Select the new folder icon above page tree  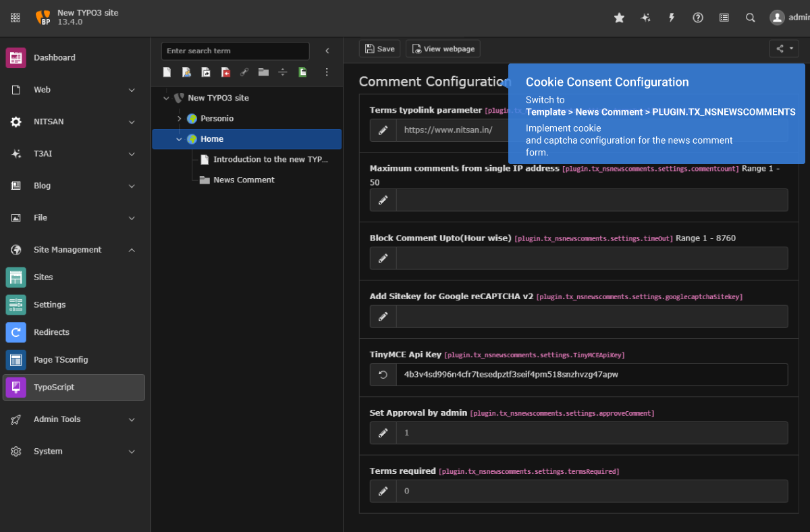[263, 72]
